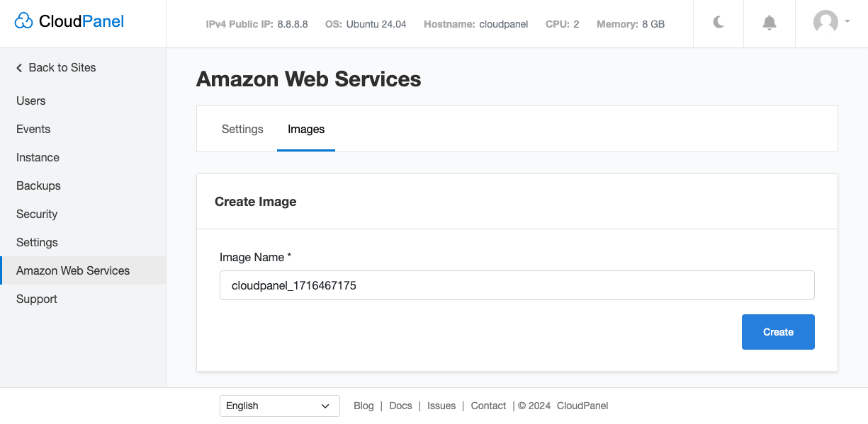Open the Support page
Viewport: 868px width, 424px height.
click(x=37, y=299)
